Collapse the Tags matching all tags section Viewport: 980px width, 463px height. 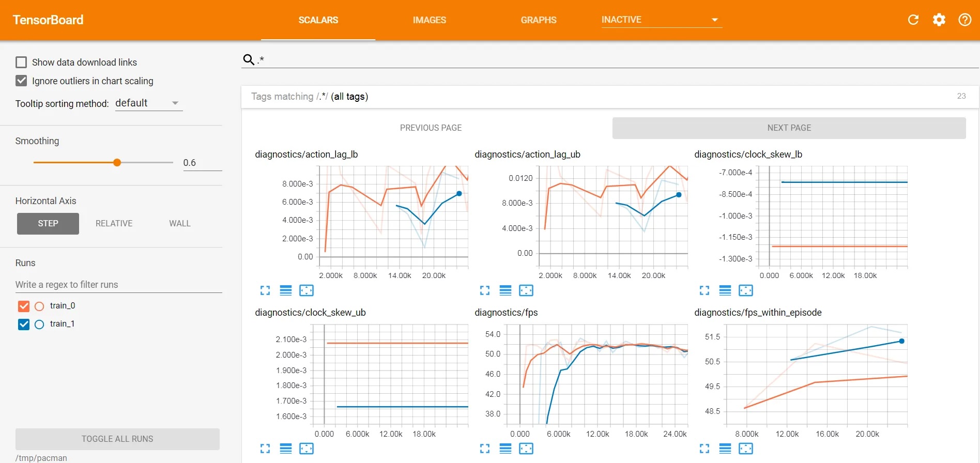point(610,97)
